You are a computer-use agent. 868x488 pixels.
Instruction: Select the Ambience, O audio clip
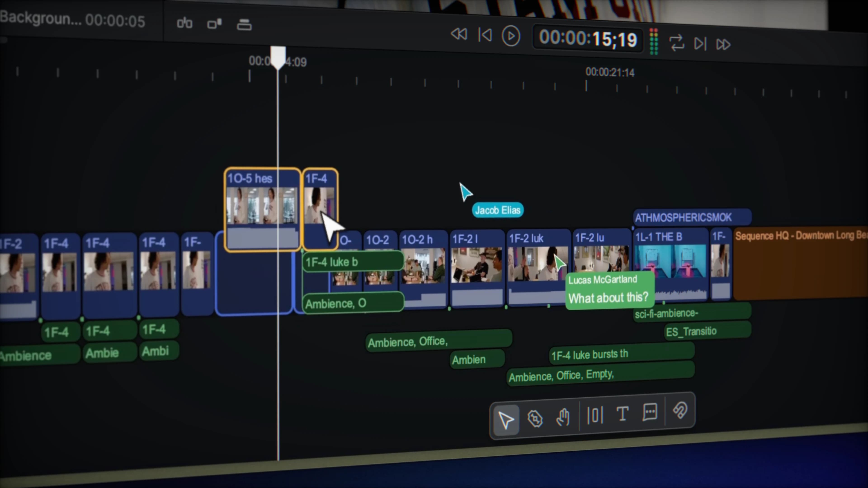click(x=353, y=303)
